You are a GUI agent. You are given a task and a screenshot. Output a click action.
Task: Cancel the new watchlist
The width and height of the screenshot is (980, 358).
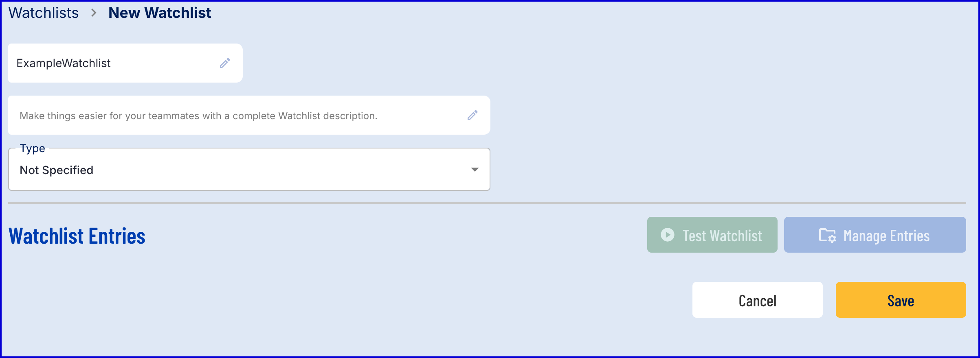757,300
